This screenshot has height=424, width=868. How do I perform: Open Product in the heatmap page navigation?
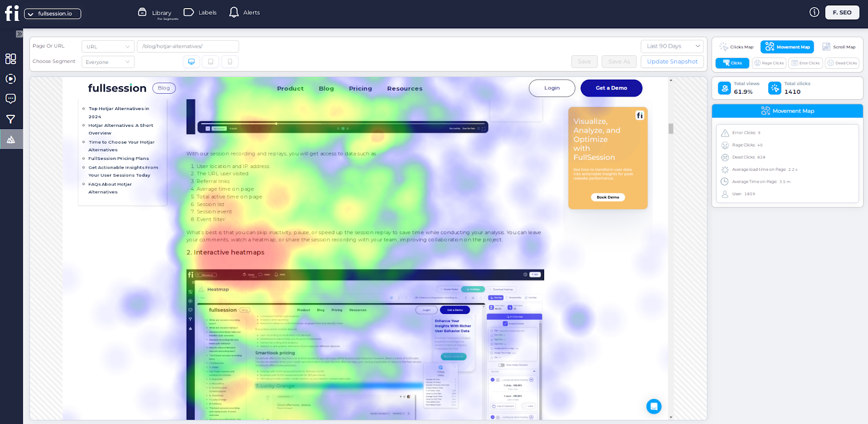pyautogui.click(x=290, y=88)
